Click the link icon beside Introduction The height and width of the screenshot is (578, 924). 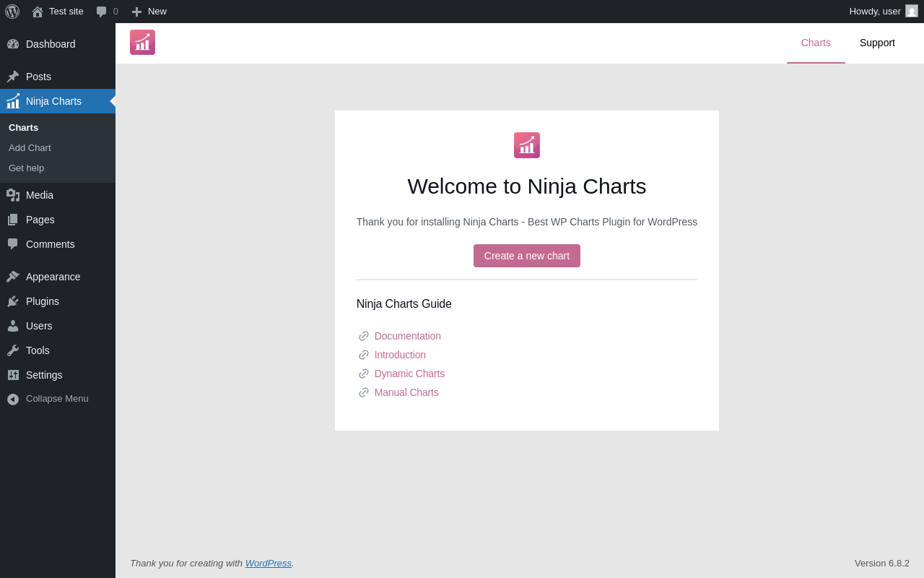tap(364, 355)
